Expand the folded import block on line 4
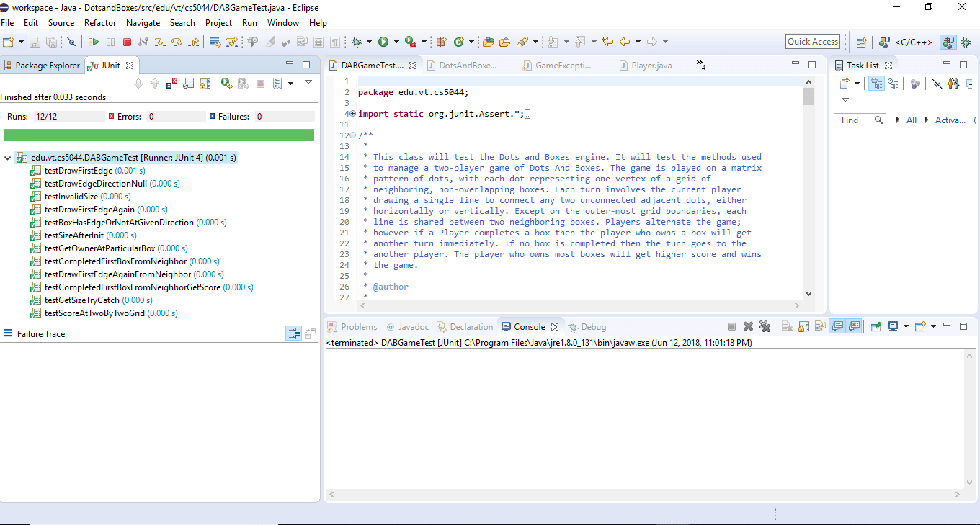This screenshot has width=980, height=525. point(352,114)
